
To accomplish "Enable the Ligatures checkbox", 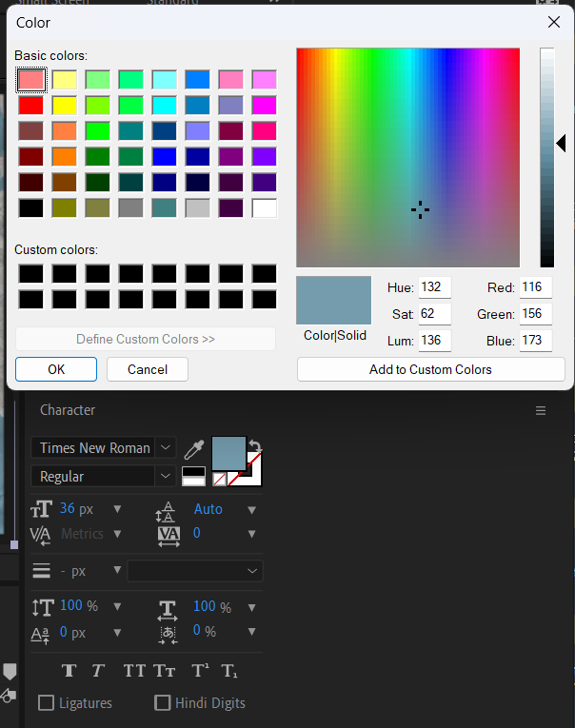I will (x=46, y=702).
